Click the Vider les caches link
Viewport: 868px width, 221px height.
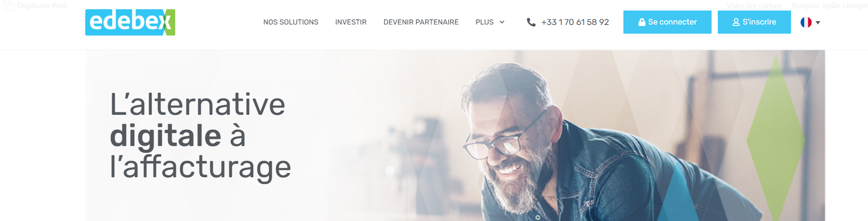754,6
